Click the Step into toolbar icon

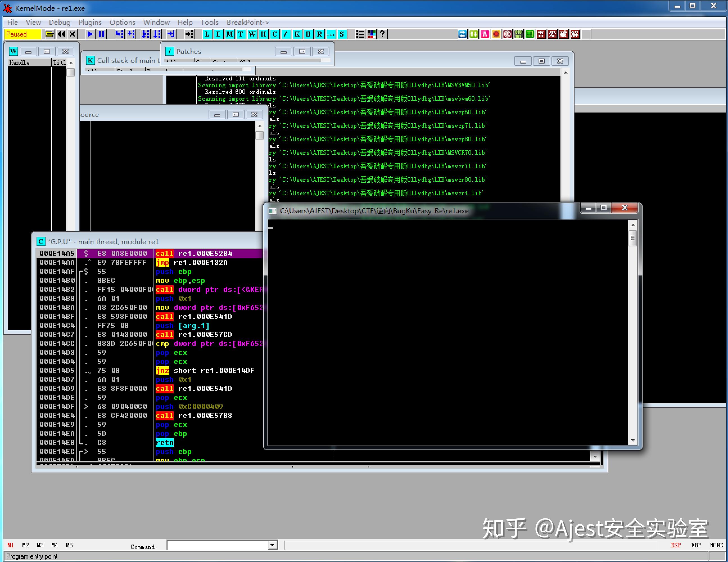[x=119, y=34]
